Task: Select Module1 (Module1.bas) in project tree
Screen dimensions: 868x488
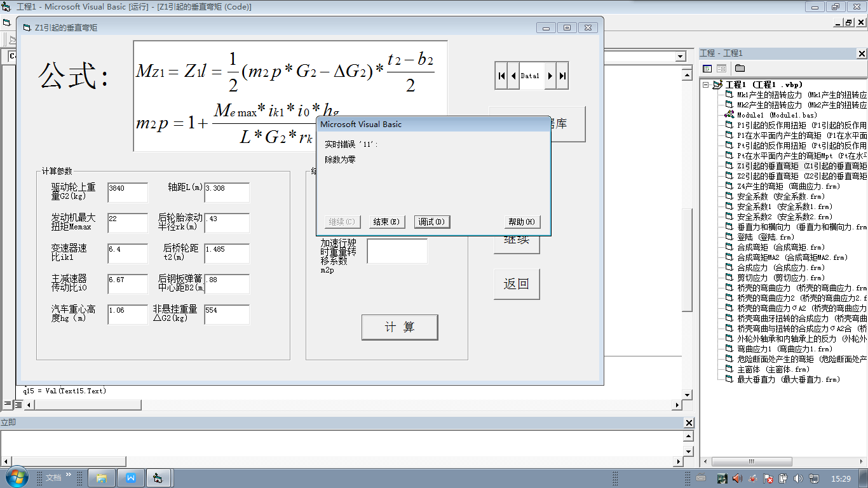Action: (x=777, y=115)
